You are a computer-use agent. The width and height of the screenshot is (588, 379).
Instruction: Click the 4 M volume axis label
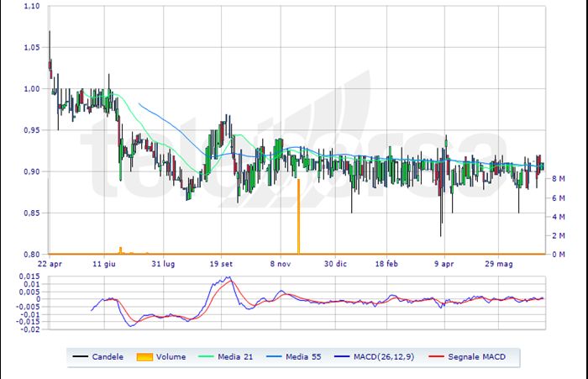[x=559, y=217]
